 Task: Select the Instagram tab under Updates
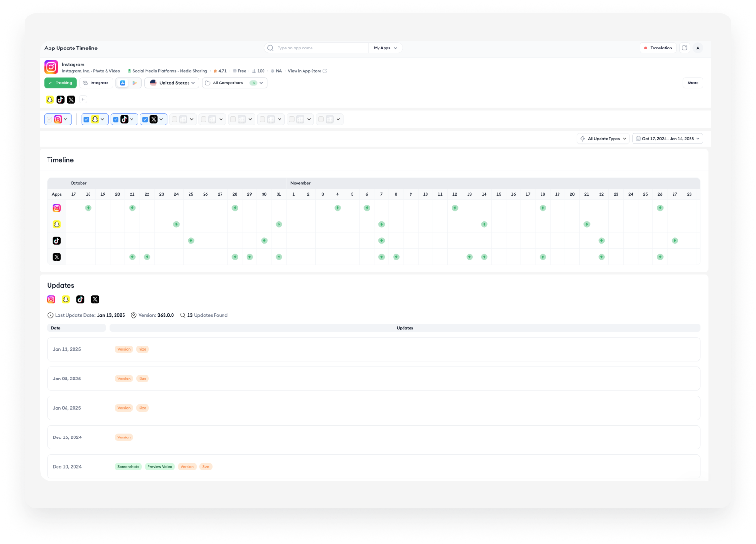51,299
